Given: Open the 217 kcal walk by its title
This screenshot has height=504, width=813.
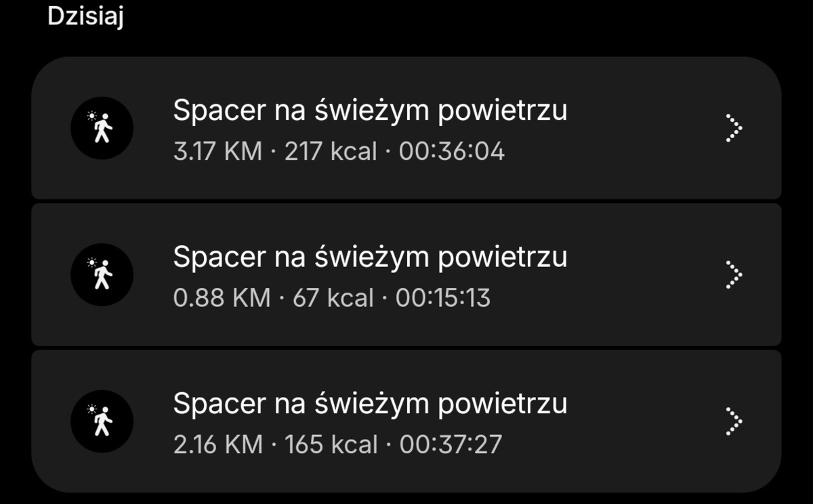Looking at the screenshot, I should point(370,111).
